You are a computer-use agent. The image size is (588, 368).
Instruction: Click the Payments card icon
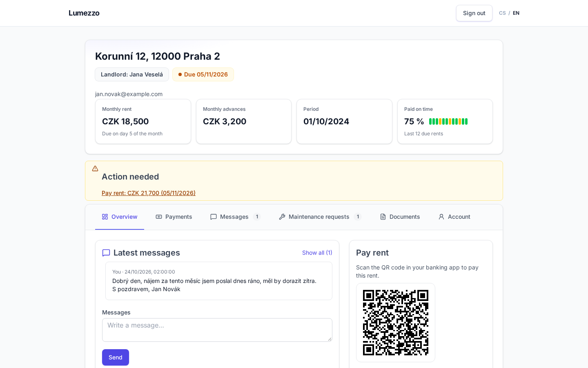159,217
